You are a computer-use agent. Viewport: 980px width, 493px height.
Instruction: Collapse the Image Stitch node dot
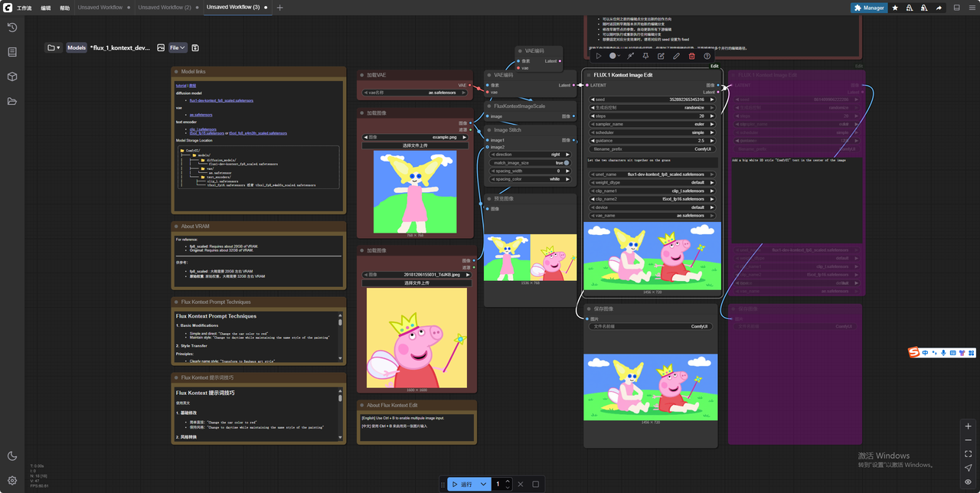[x=488, y=130]
